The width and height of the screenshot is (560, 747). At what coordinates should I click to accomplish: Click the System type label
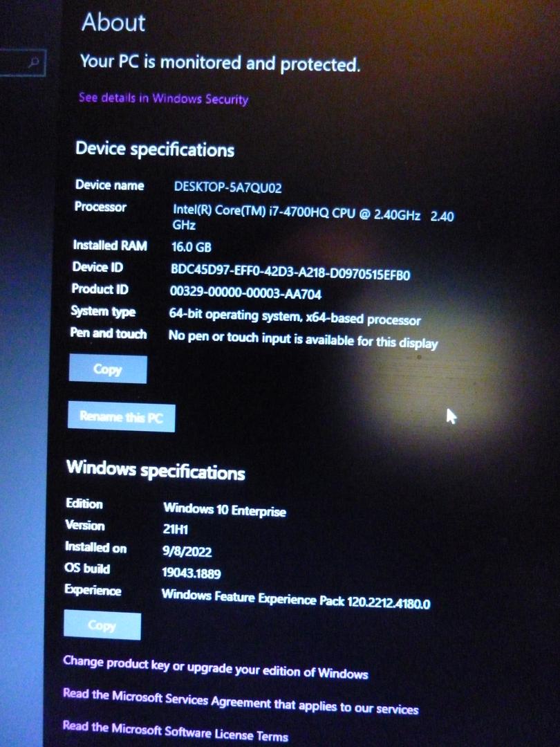(103, 311)
